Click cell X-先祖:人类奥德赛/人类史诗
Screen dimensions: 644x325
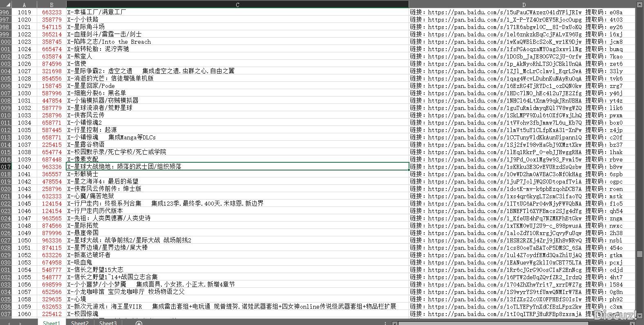point(237,218)
